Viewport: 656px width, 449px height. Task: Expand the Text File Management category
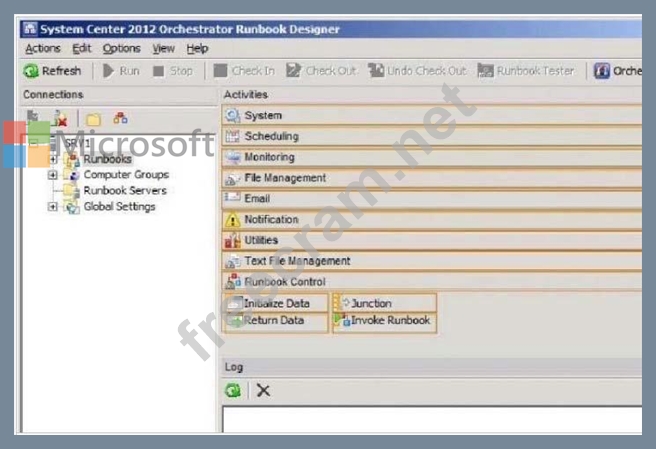click(x=431, y=261)
